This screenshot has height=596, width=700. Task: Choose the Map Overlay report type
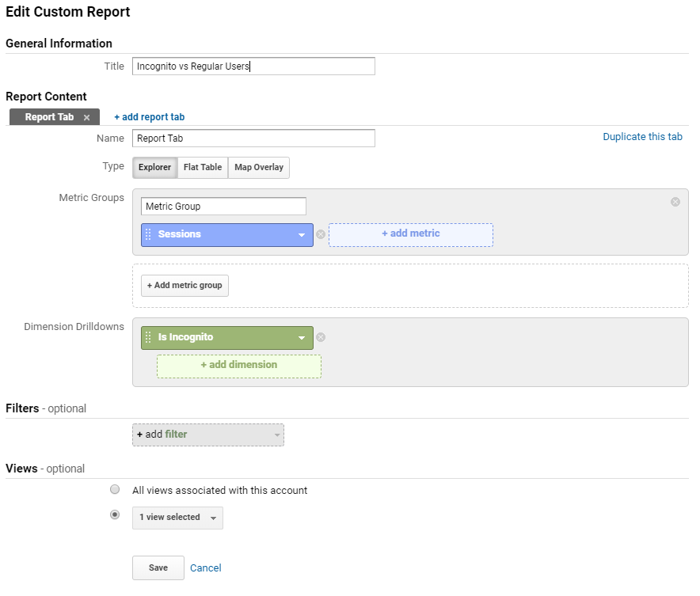(259, 167)
